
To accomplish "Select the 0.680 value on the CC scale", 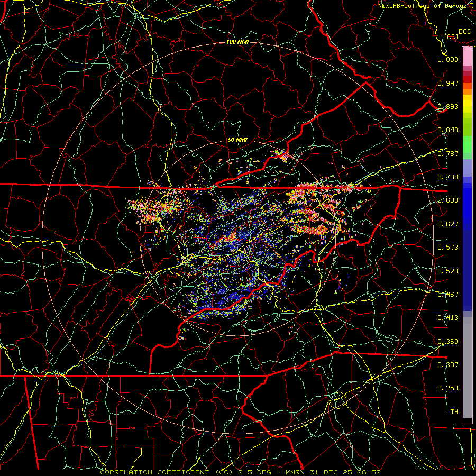I will (x=448, y=200).
